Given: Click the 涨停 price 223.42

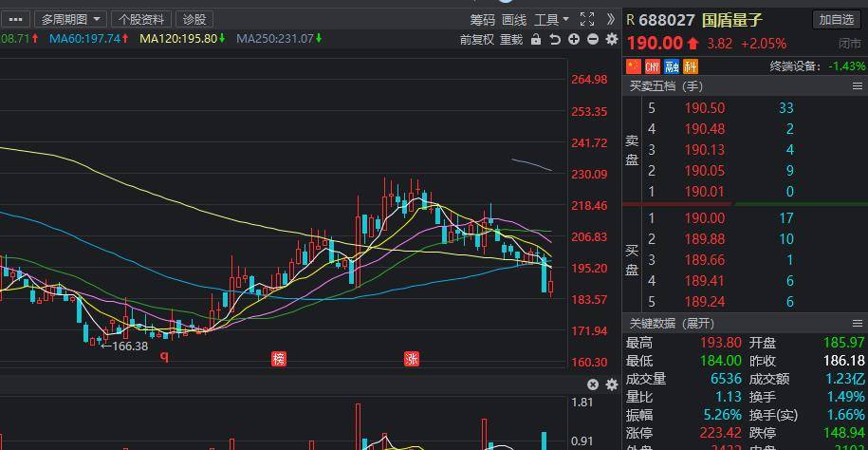Looking at the screenshot, I should click(x=721, y=433).
